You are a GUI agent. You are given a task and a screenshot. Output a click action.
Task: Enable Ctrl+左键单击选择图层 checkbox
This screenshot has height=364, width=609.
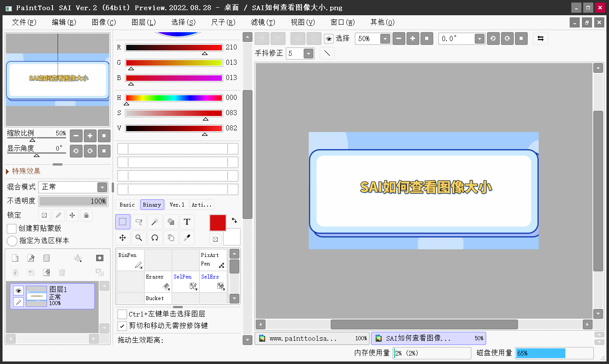pos(122,314)
